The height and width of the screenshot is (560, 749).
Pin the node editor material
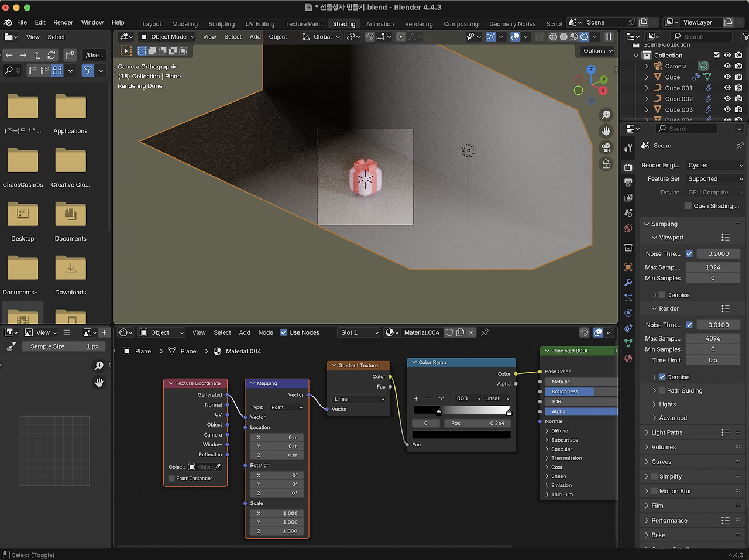tap(485, 332)
